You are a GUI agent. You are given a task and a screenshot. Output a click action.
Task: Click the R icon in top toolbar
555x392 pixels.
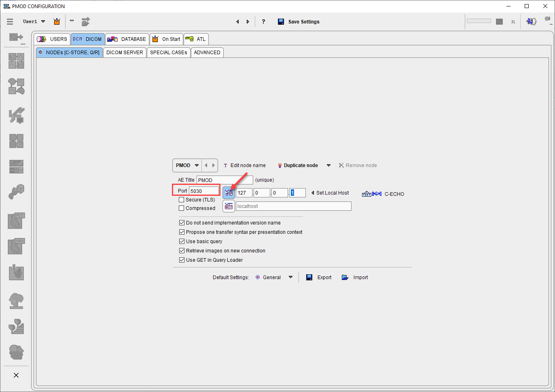[513, 22]
